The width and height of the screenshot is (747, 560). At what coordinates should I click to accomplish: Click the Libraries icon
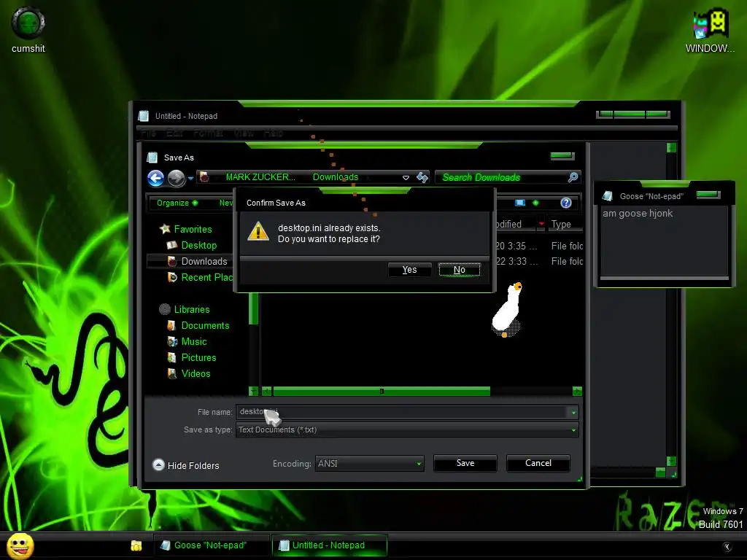(165, 309)
